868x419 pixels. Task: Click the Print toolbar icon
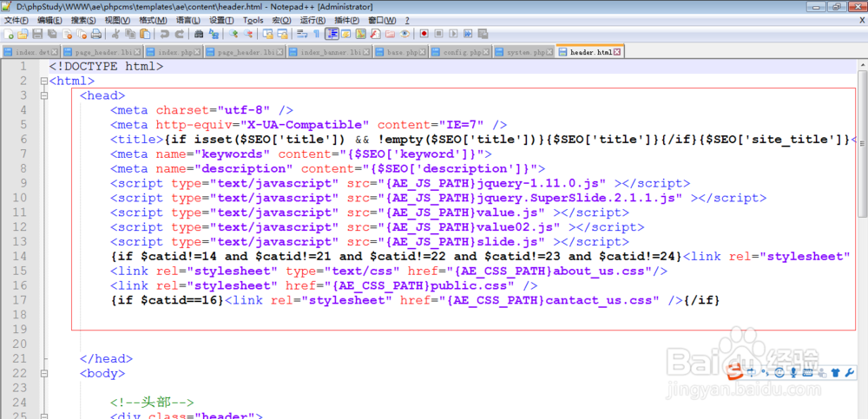click(95, 34)
